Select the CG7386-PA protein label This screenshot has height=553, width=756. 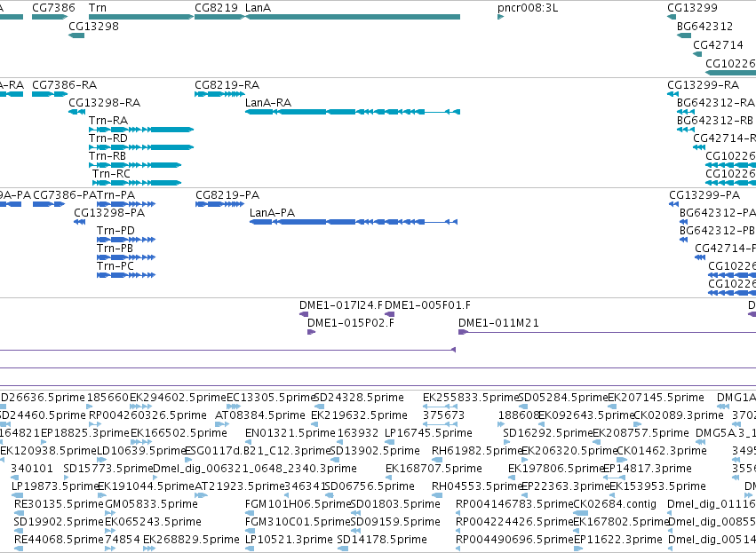tap(65, 195)
